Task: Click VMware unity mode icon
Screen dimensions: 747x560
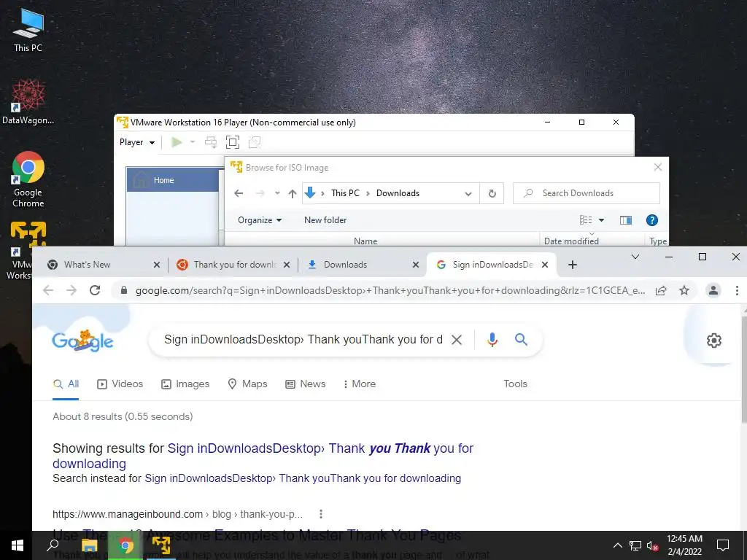Action: tap(255, 142)
